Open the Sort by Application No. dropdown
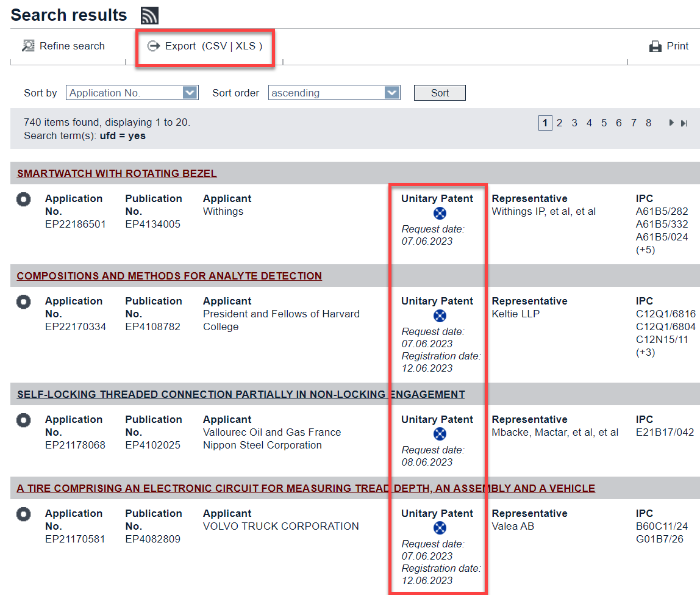 click(x=190, y=93)
